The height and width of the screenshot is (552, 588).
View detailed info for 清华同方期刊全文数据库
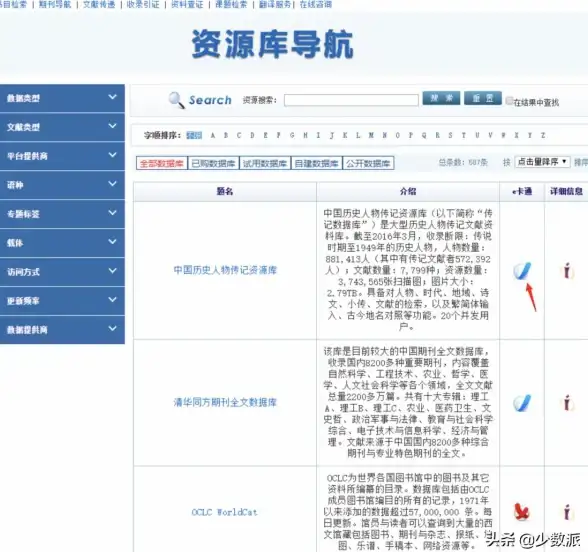click(567, 403)
